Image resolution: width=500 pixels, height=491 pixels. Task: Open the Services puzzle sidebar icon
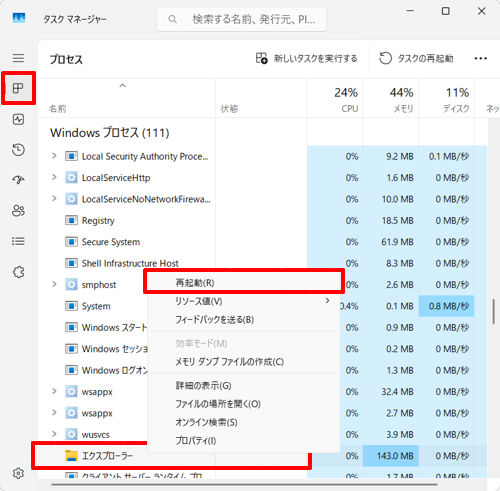click(x=18, y=272)
